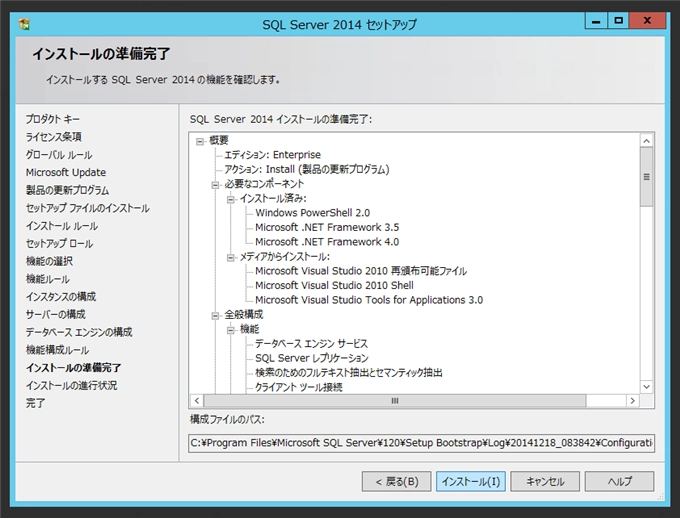680x518 pixels.
Task: Collapse the 機能 tree node
Action: [231, 331]
